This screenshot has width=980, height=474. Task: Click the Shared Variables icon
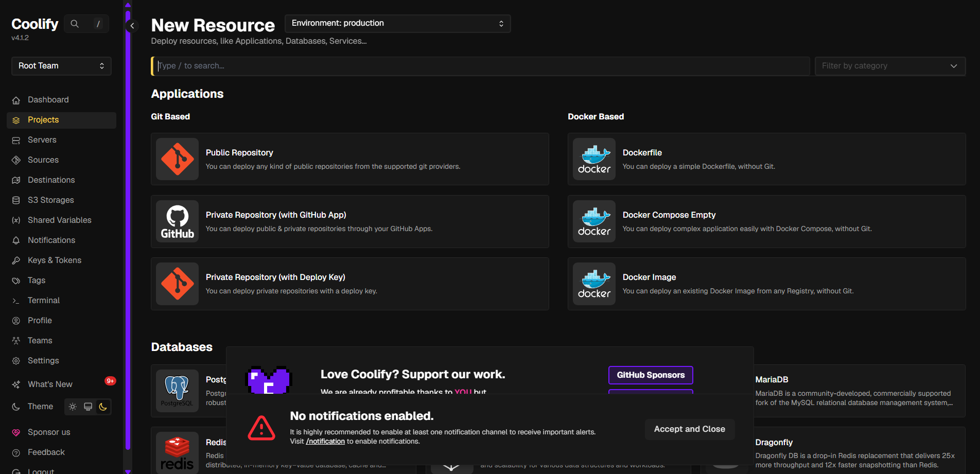coord(16,220)
